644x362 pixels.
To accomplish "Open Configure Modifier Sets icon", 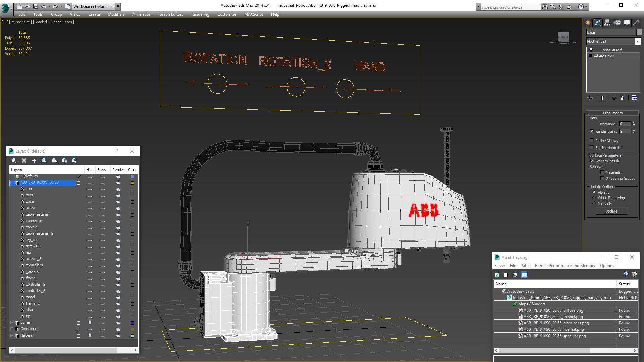I will click(634, 98).
